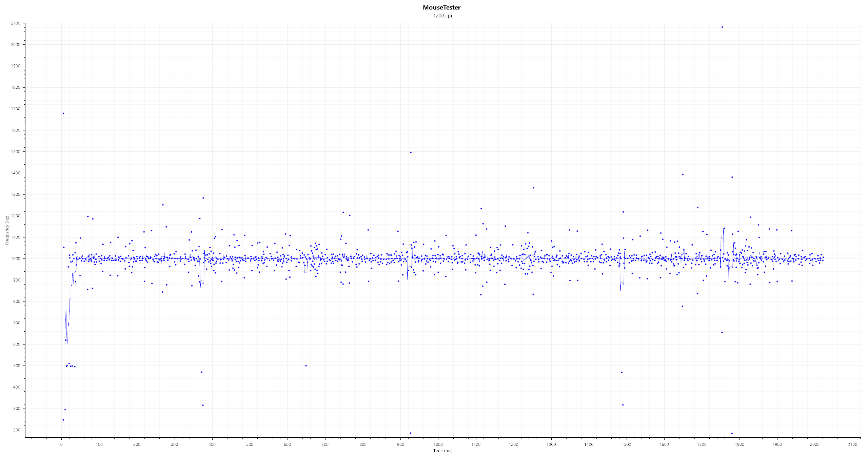
Task: Click the Time (ms) axis label
Action: (442, 451)
